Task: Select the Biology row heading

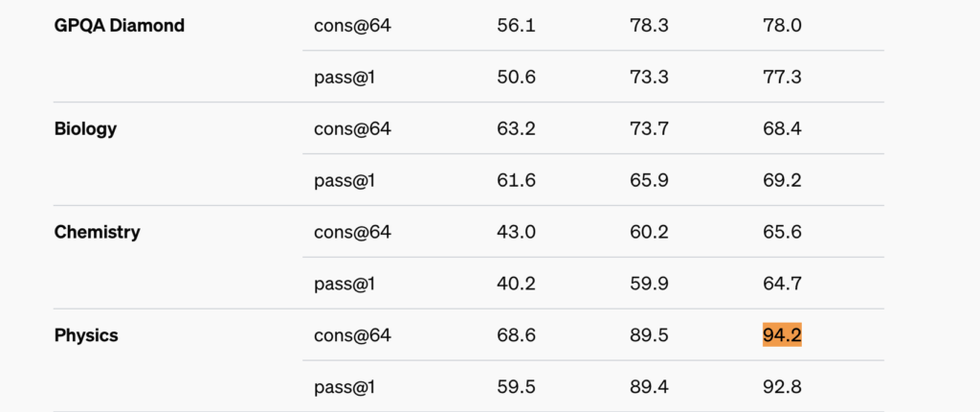Action: (85, 128)
